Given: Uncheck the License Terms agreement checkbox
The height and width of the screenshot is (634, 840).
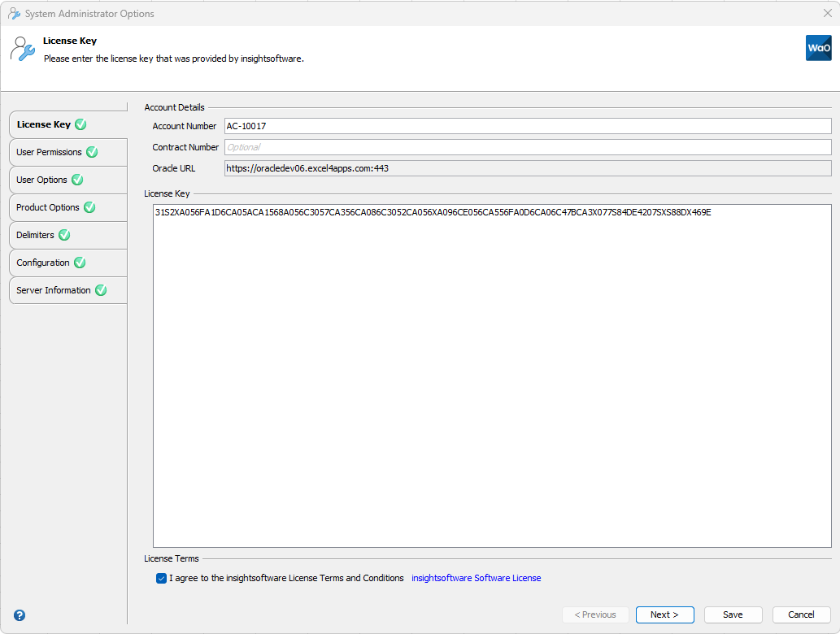Looking at the screenshot, I should click(x=162, y=578).
